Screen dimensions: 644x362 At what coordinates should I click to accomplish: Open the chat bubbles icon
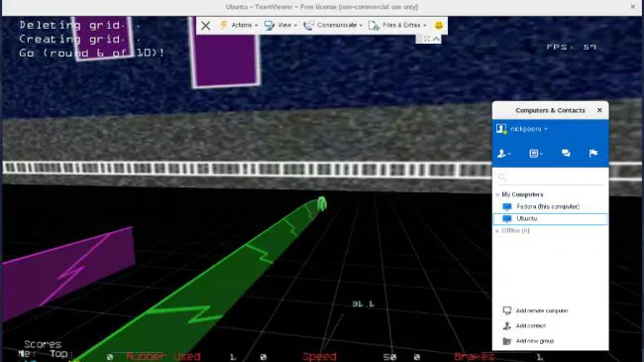[x=566, y=154]
